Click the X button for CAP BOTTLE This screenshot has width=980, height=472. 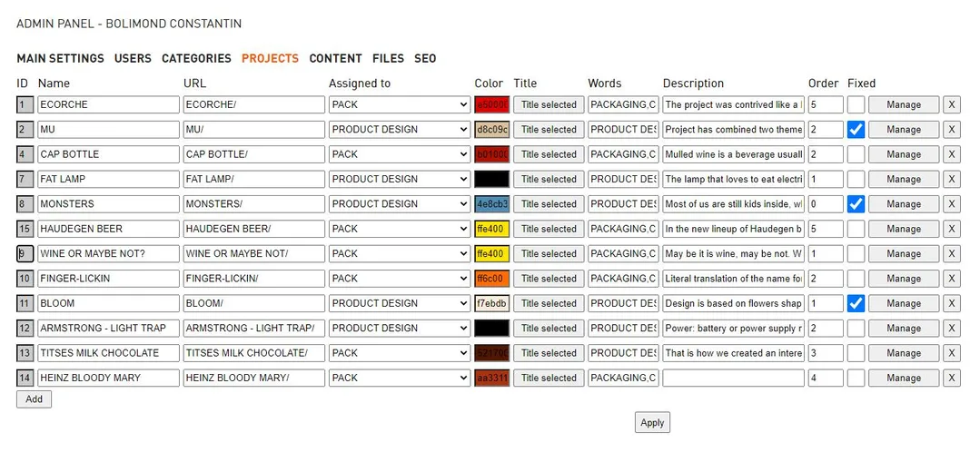click(x=951, y=154)
